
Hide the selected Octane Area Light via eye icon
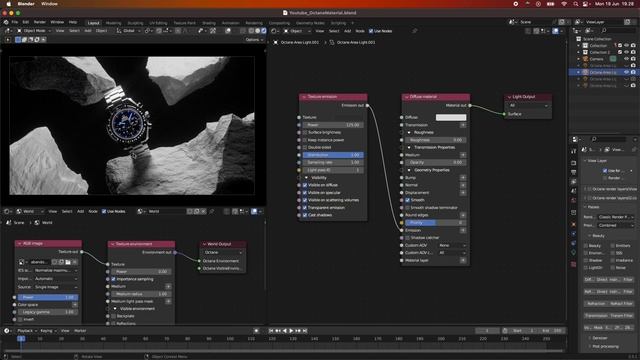click(627, 72)
